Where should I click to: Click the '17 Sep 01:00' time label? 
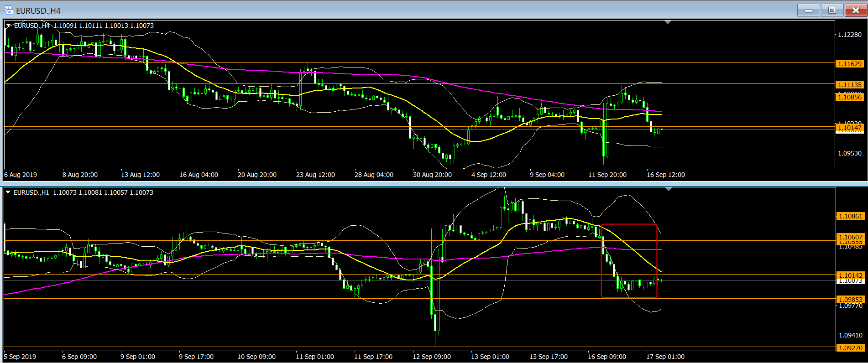click(665, 357)
